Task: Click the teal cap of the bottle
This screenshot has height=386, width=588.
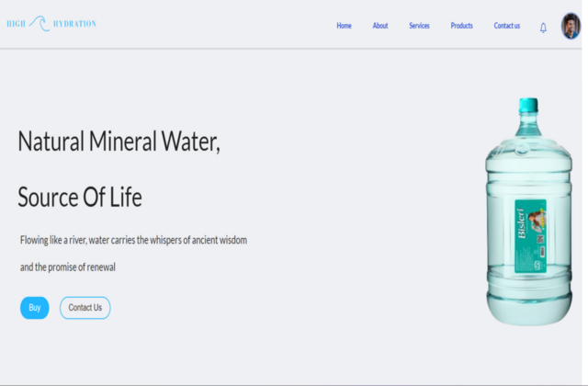Action: pyautogui.click(x=528, y=105)
